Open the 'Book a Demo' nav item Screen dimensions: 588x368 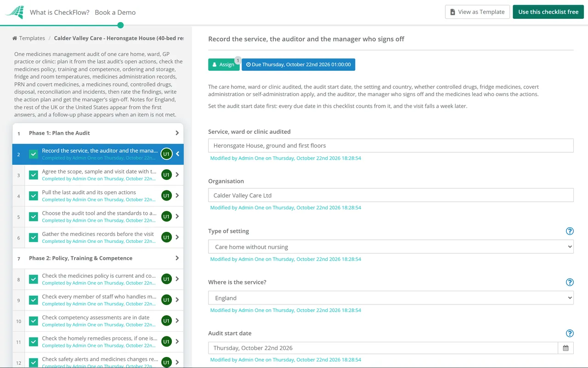click(115, 12)
